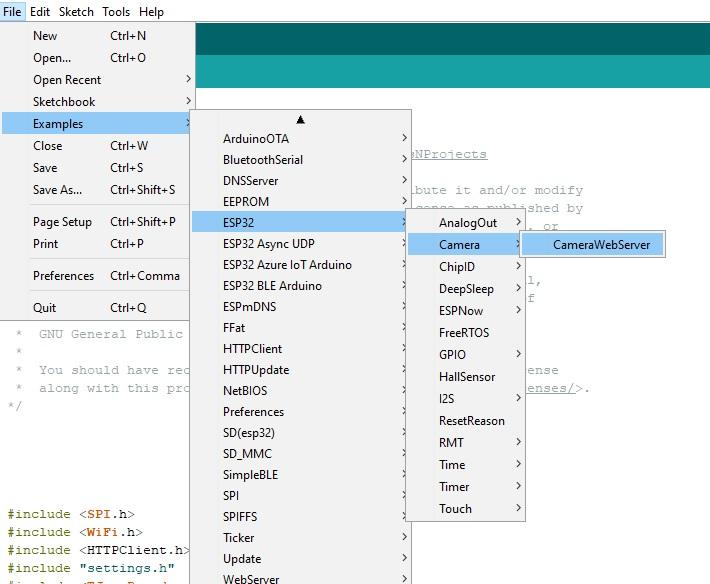This screenshot has width=710, height=584.
Task: Click the #include "settings.h" code line
Action: pyautogui.click(x=91, y=568)
